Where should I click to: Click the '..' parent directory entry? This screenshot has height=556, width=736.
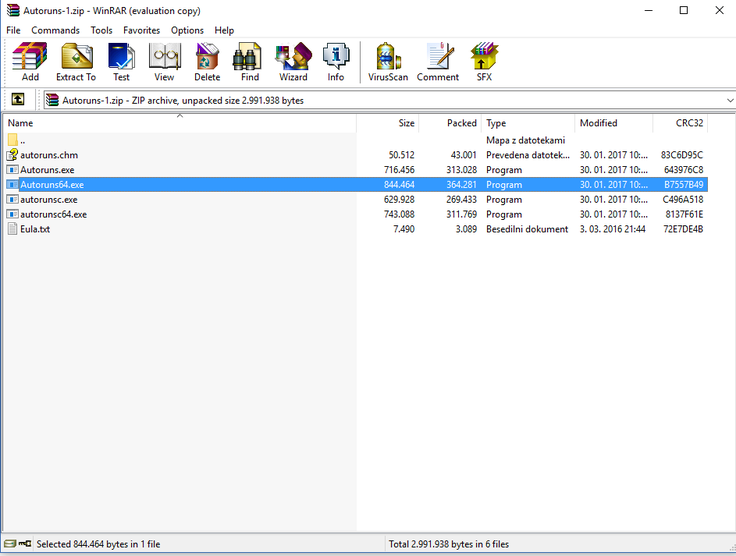click(23, 140)
